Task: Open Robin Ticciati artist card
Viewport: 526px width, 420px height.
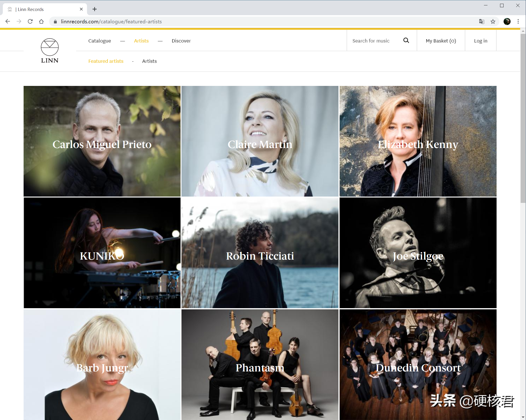Action: [260, 253]
